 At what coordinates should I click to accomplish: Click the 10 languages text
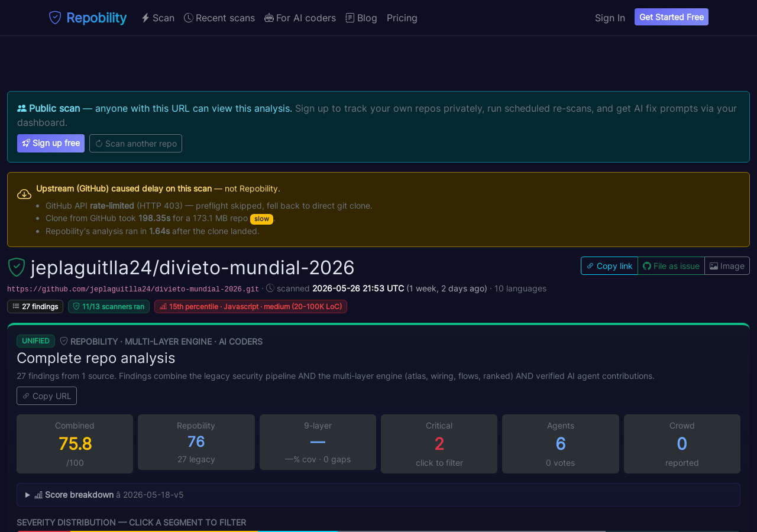pyautogui.click(x=520, y=288)
